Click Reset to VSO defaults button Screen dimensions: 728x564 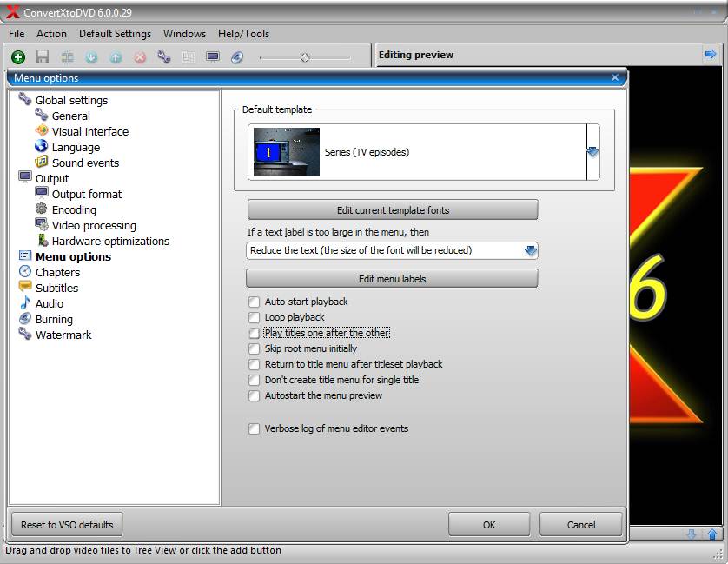pos(67,524)
